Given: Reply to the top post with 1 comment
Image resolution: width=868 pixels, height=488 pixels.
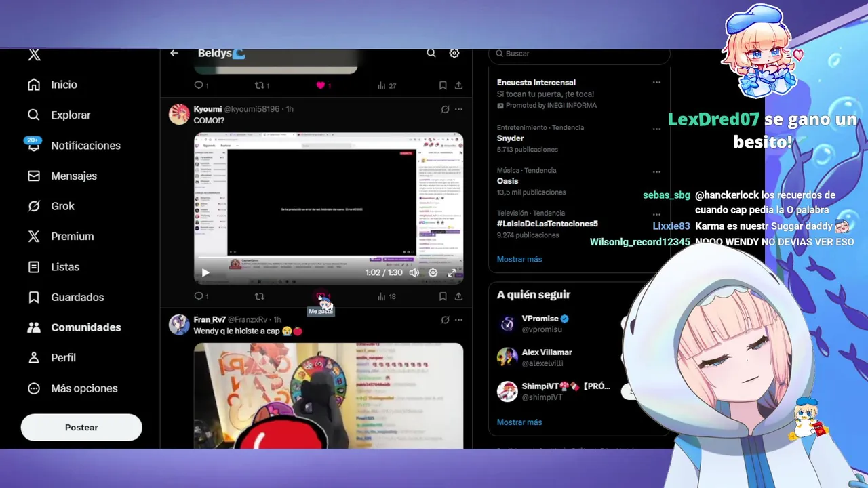Looking at the screenshot, I should pos(201,85).
